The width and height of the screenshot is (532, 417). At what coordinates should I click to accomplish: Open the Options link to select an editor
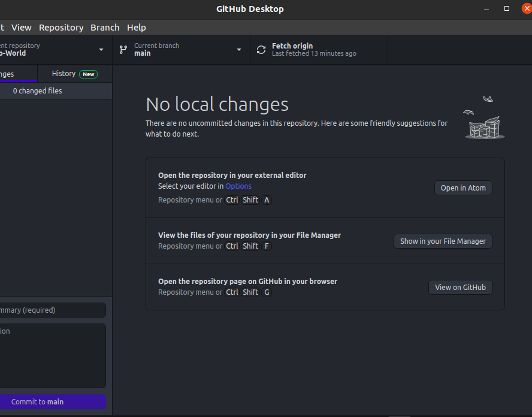pos(238,186)
